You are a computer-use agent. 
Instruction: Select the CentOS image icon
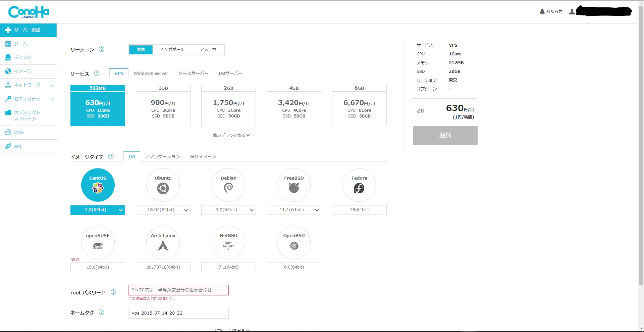(98, 185)
